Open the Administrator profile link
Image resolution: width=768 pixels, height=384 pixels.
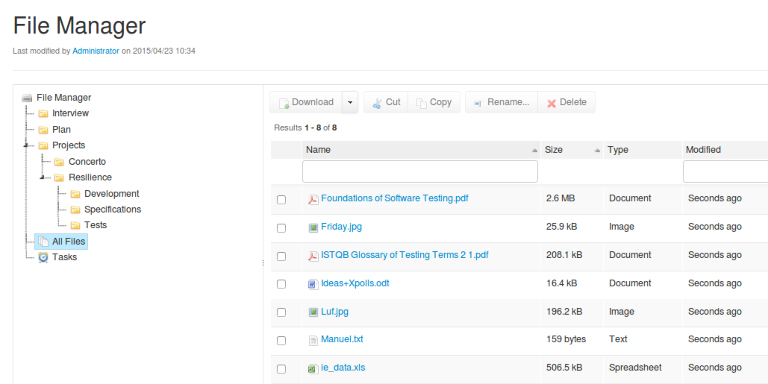click(x=96, y=51)
